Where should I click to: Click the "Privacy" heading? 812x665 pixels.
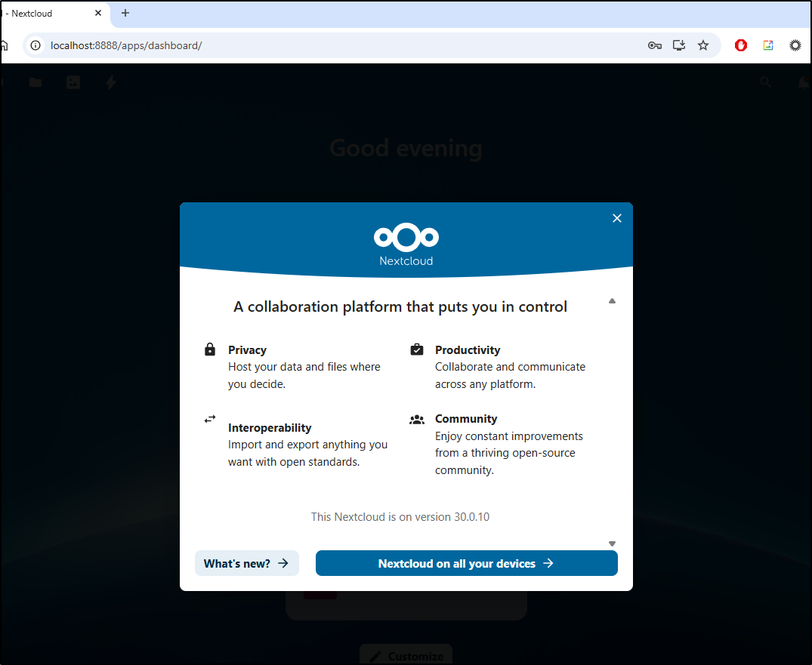247,349
